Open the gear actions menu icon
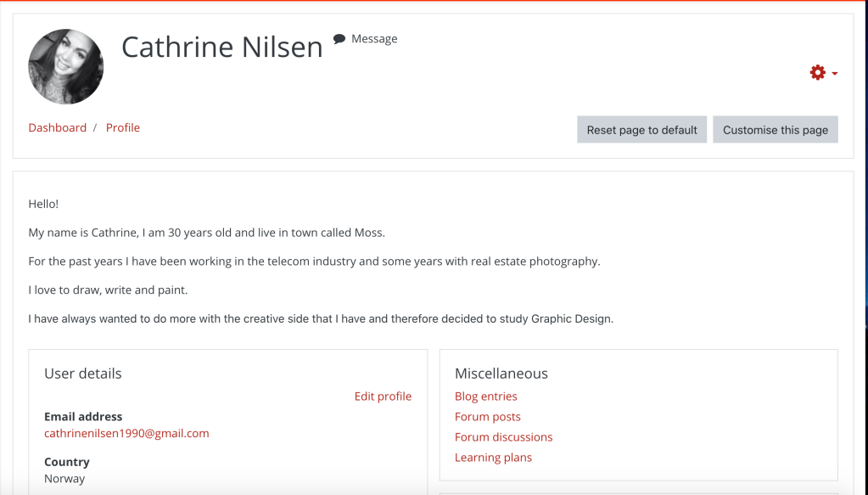Viewport: 868px width, 495px height. (x=818, y=73)
